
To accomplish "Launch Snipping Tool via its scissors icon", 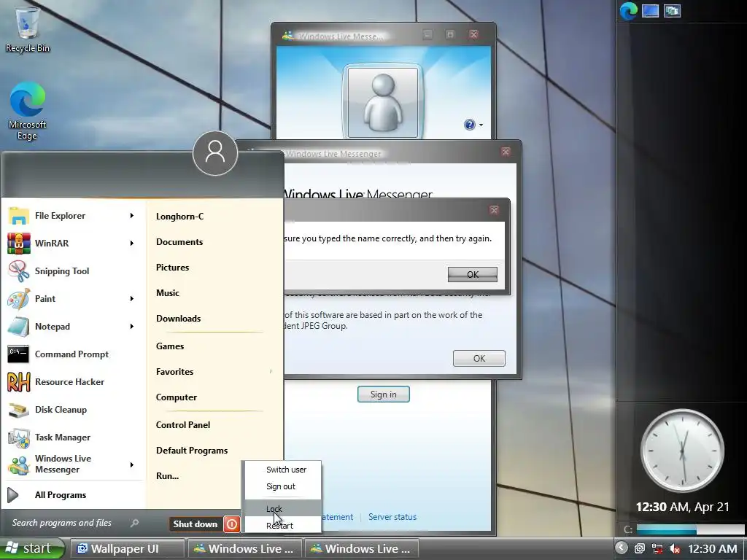I will (x=18, y=271).
